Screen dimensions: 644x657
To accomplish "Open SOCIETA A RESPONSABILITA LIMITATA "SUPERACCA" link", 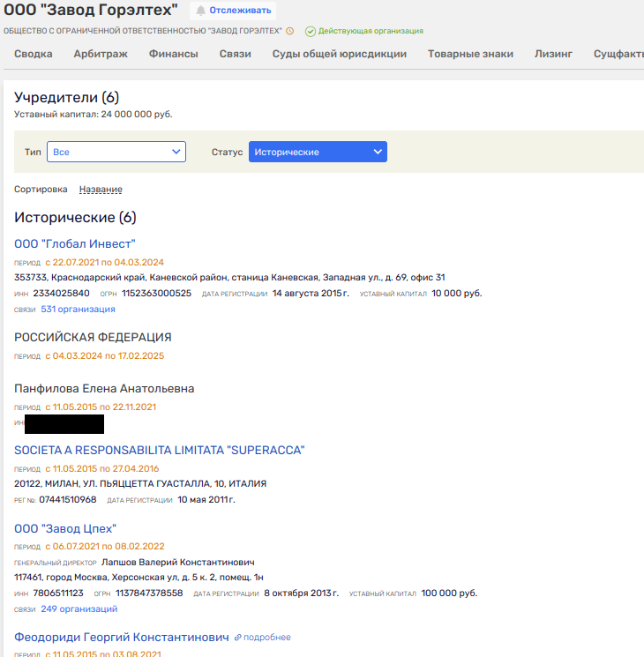I will coord(160,450).
